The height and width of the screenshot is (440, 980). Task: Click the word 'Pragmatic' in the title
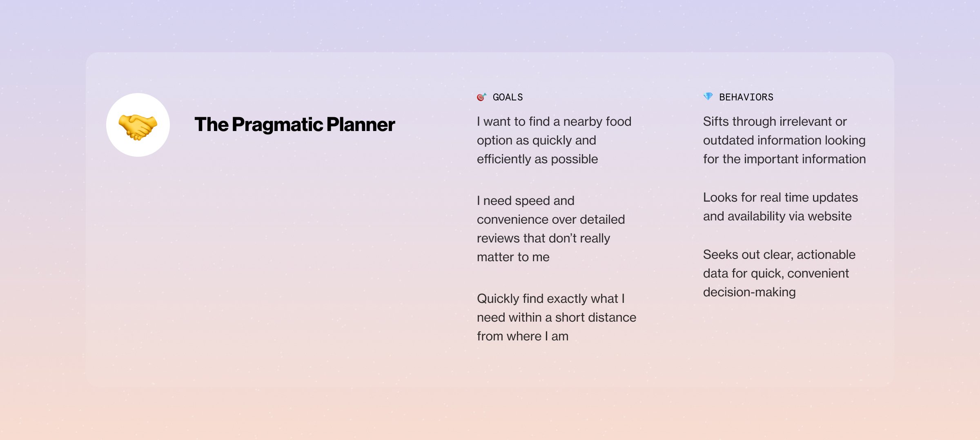coord(278,125)
